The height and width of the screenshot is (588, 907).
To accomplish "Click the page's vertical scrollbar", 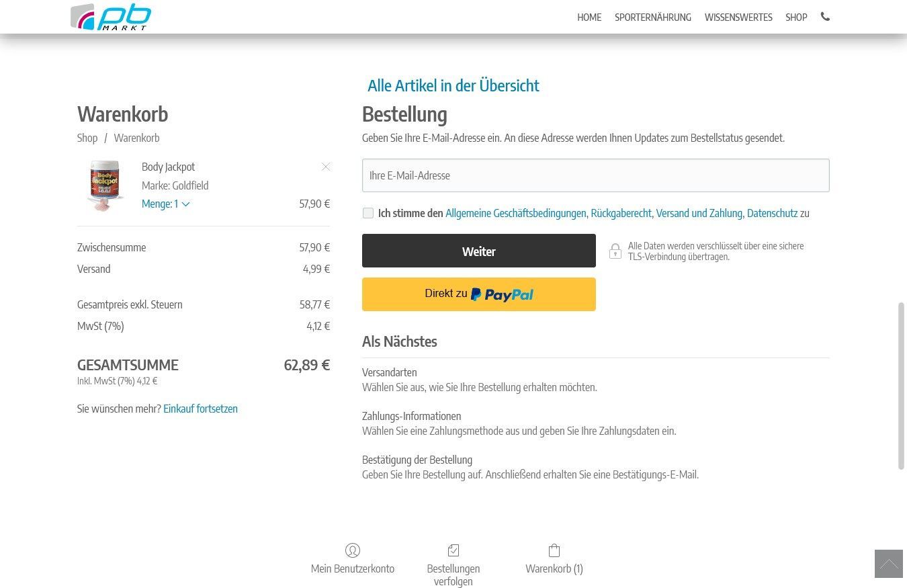I will tap(902, 386).
